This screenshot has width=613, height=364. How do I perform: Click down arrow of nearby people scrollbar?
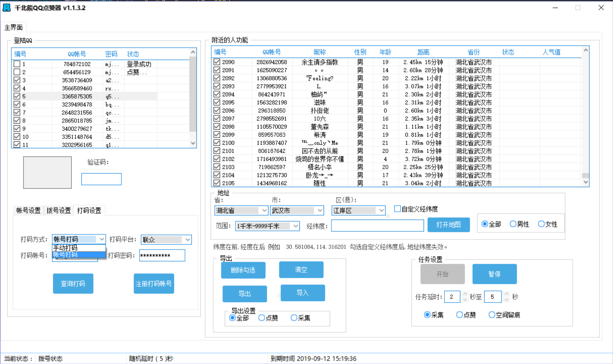click(585, 182)
